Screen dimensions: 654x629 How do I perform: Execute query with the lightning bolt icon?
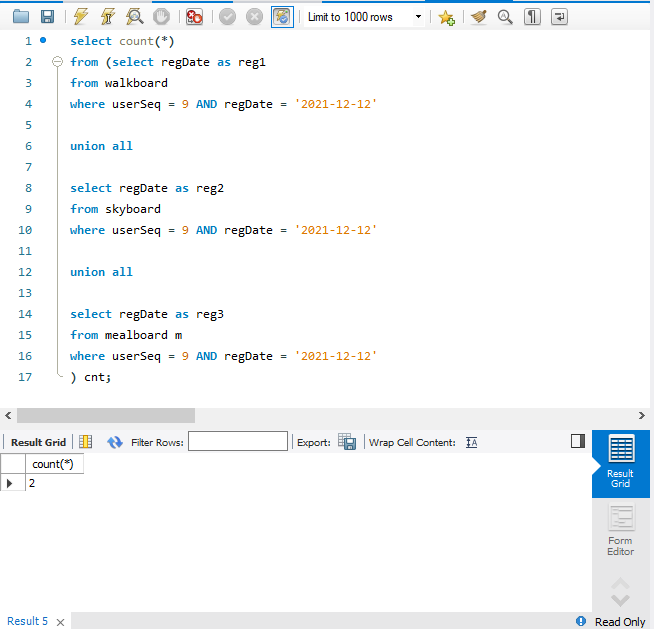point(81,17)
